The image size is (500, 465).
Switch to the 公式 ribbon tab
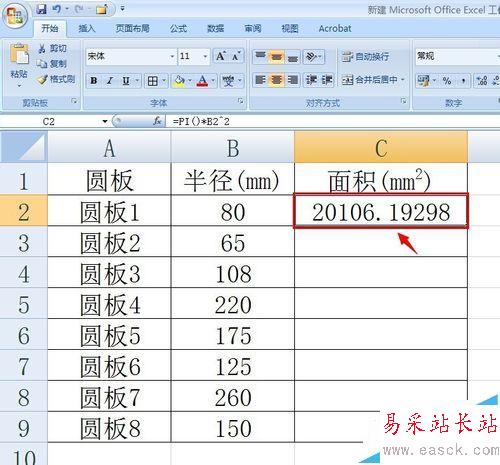tap(178, 29)
